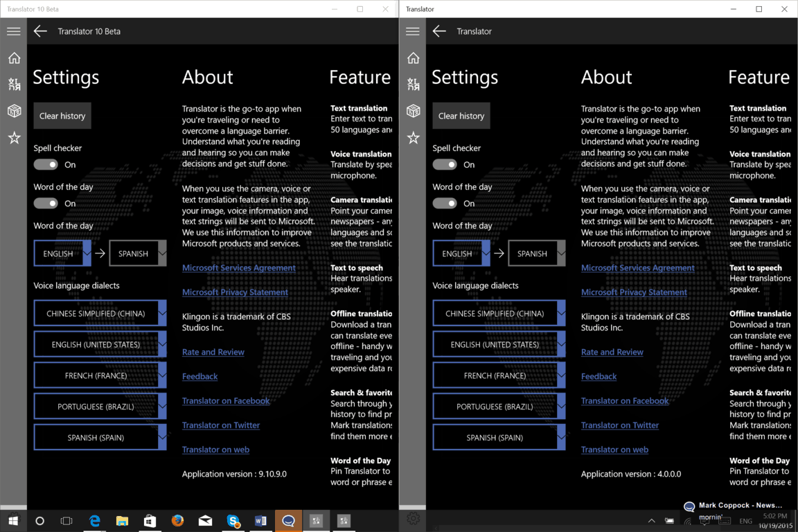Expand French (France) dialect in the Translator window
The width and height of the screenshot is (798, 532).
499,375
